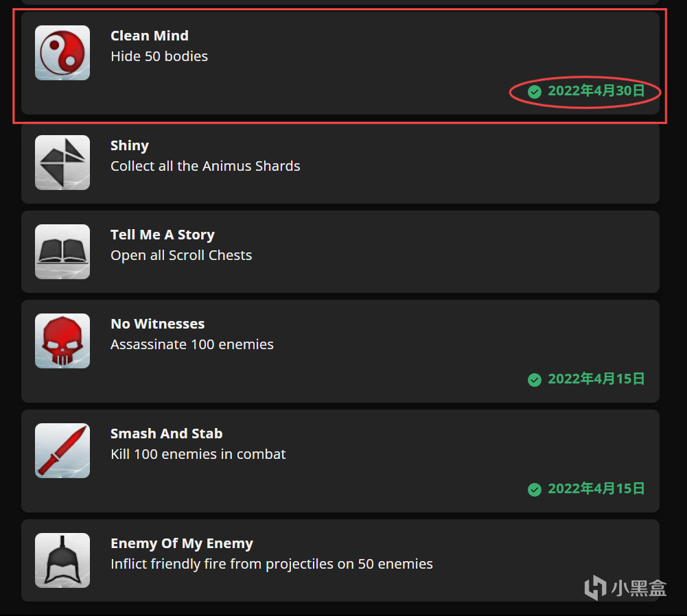Click the Shiny Animus shards icon
Image resolution: width=687 pixels, height=616 pixels.
click(x=62, y=163)
